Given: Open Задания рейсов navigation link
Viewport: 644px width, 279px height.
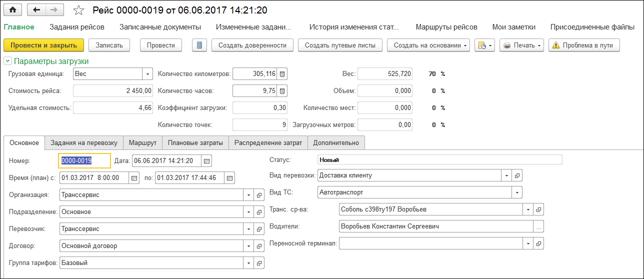Looking at the screenshot, I should click(77, 27).
